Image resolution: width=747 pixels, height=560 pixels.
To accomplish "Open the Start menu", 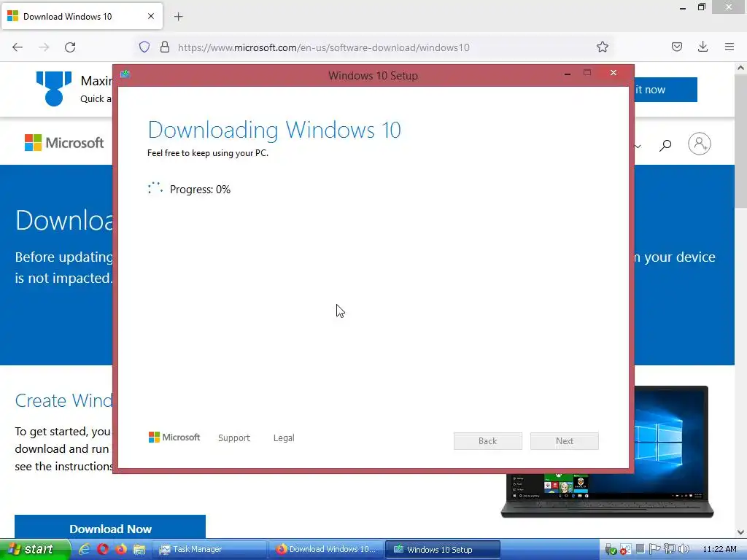I will pos(35,549).
